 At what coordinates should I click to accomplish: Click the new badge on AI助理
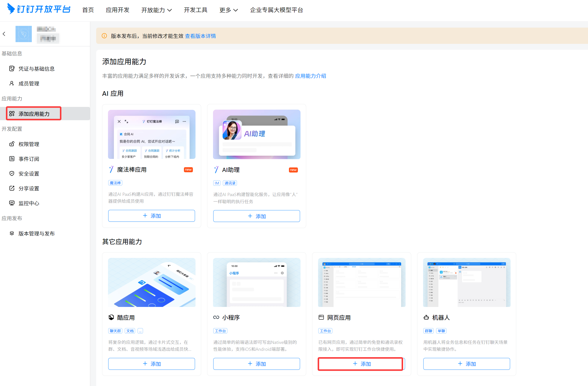coord(293,170)
